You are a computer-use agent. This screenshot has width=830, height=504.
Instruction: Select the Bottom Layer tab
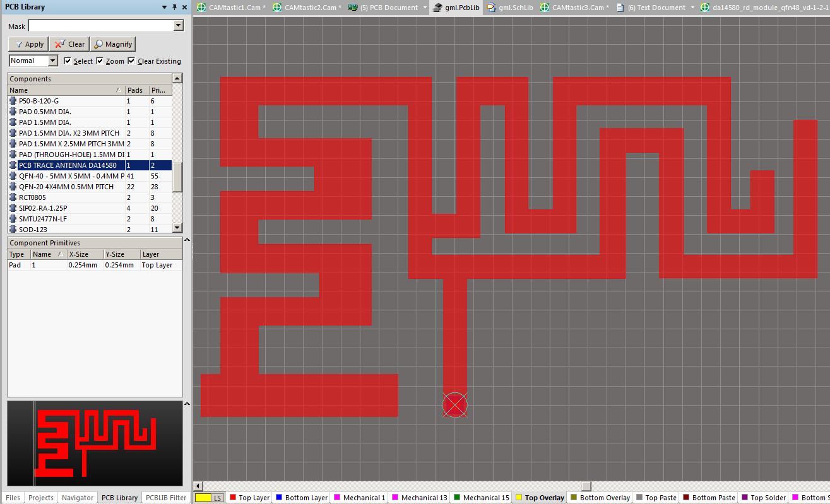click(302, 498)
